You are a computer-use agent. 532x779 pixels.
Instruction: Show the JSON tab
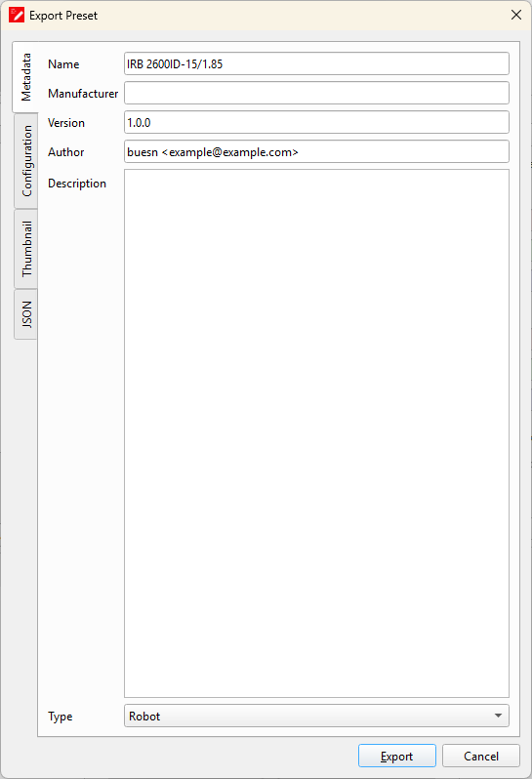click(26, 314)
